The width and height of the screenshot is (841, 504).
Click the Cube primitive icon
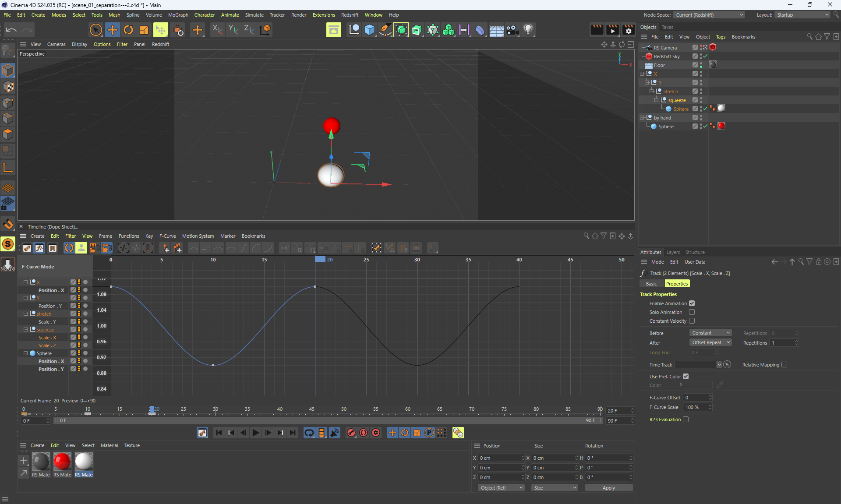[x=370, y=30]
